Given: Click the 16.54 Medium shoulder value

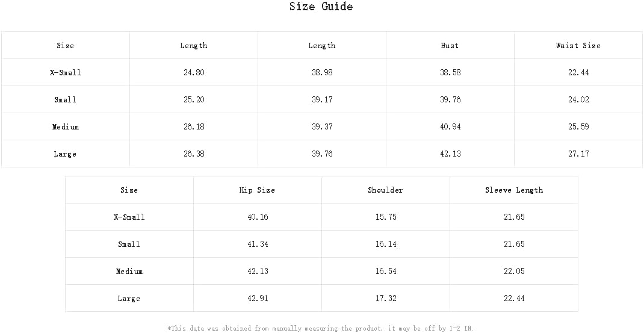Looking at the screenshot, I should [x=386, y=271].
